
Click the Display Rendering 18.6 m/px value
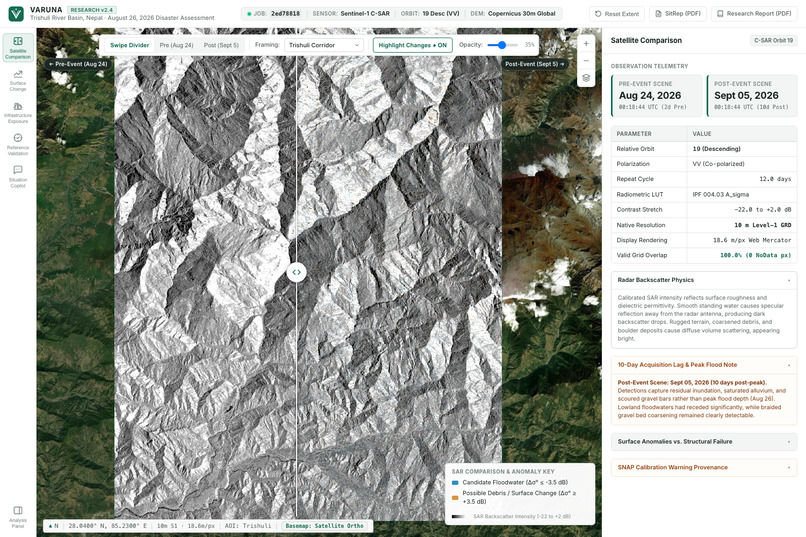pyautogui.click(x=752, y=240)
